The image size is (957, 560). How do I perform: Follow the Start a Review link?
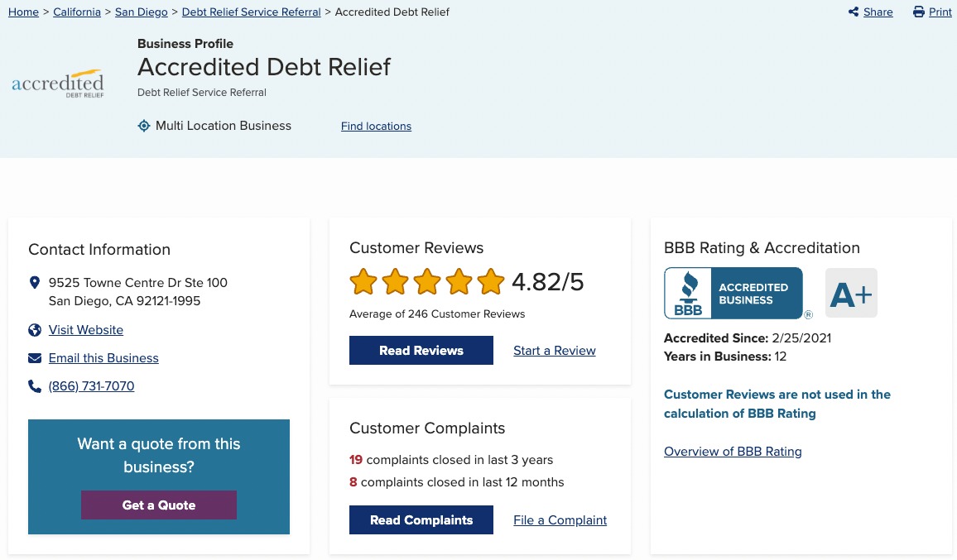(x=554, y=351)
